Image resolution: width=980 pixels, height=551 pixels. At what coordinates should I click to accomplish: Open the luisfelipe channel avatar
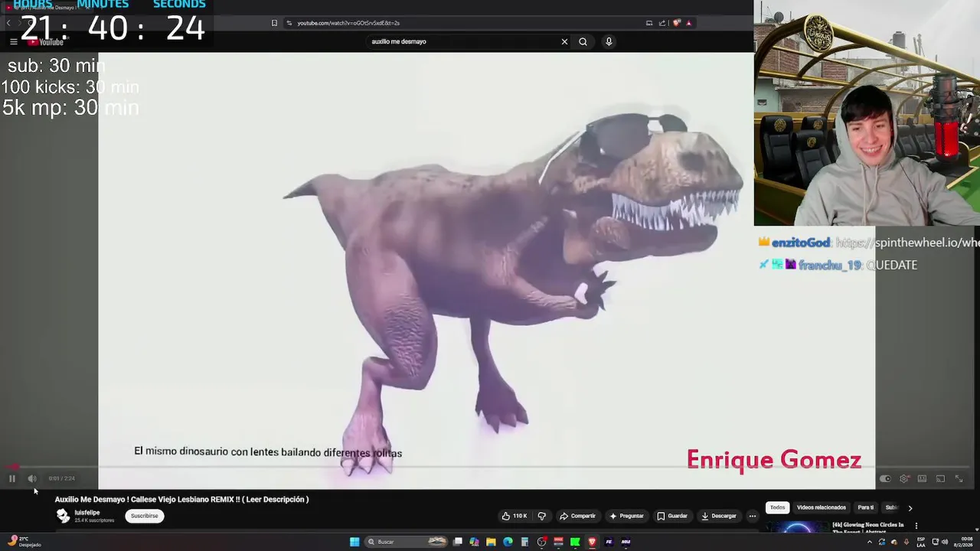click(63, 516)
